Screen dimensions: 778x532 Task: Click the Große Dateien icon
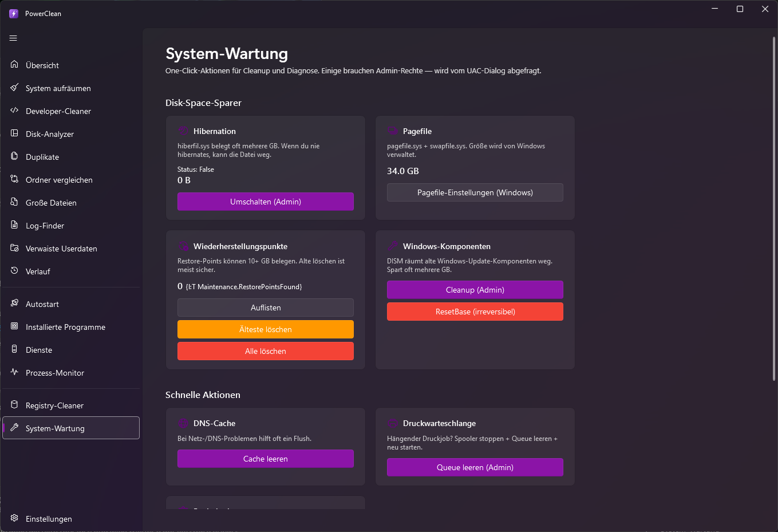click(x=14, y=202)
